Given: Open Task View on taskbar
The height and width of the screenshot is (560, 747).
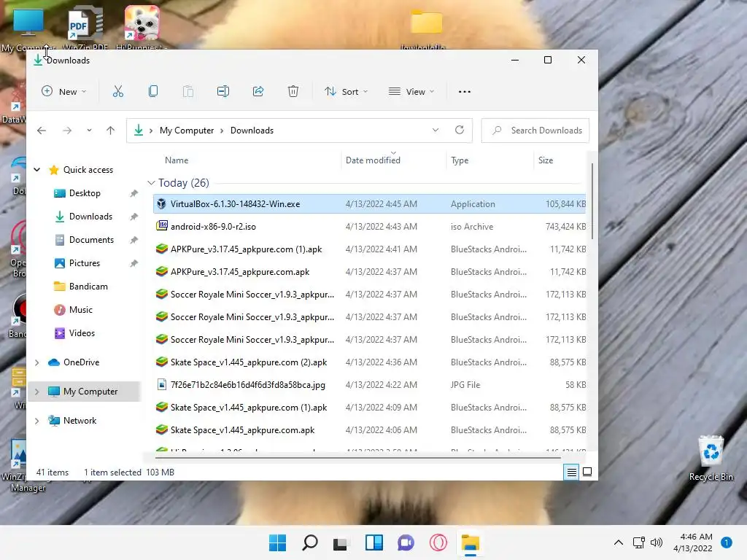Looking at the screenshot, I should pyautogui.click(x=340, y=543).
